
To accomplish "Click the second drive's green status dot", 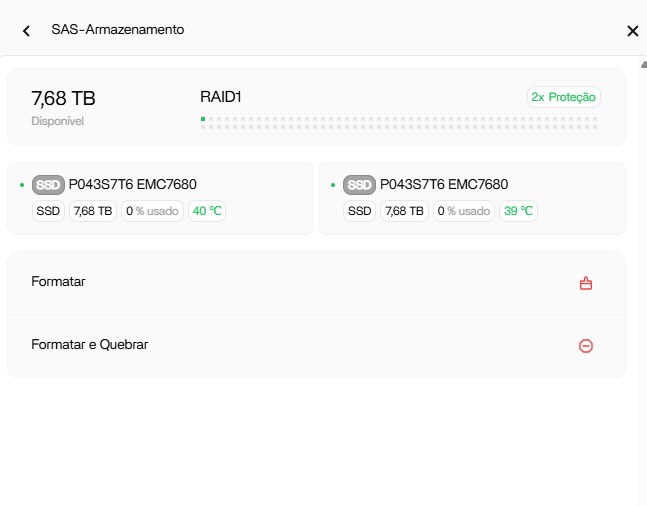I will tap(333, 185).
